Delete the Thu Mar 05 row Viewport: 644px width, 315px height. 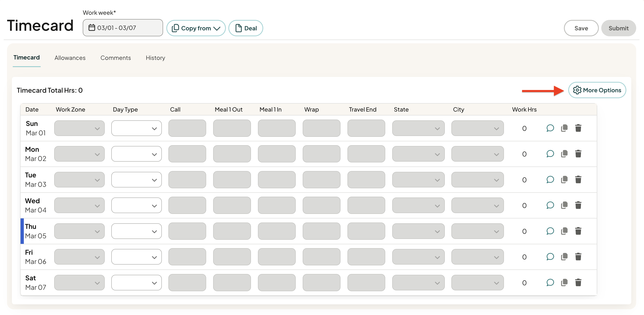coord(578,231)
